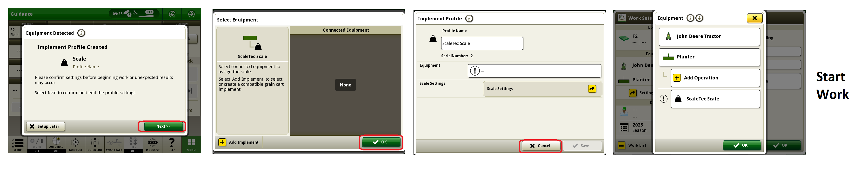This screenshot has height=184, width=868.
Task: Cancel the Implement Profile dialog
Action: pyautogui.click(x=540, y=146)
